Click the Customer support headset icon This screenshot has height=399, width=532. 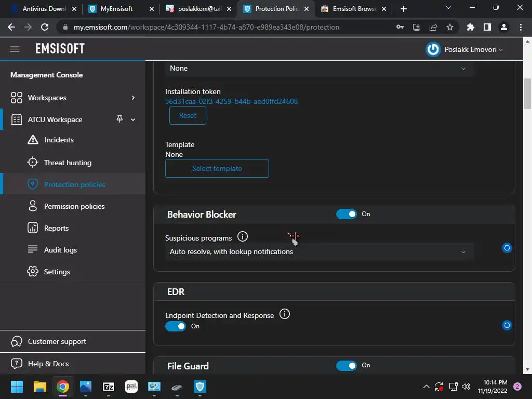coord(16,342)
